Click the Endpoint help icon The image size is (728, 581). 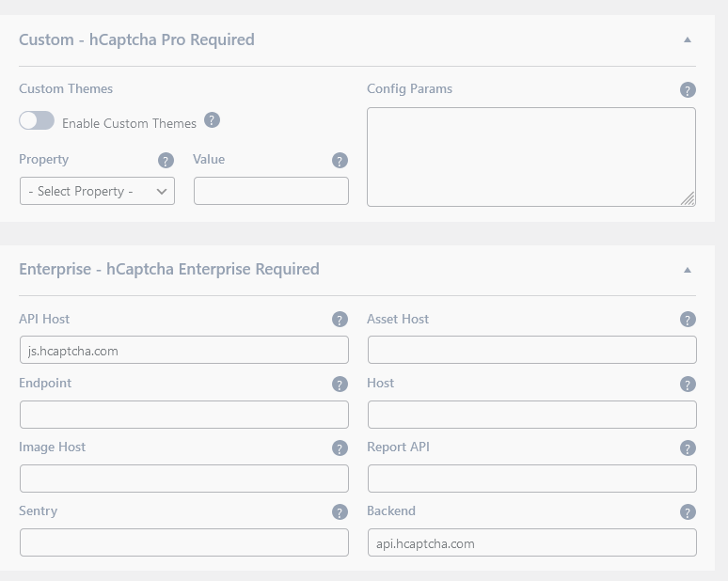(x=340, y=385)
